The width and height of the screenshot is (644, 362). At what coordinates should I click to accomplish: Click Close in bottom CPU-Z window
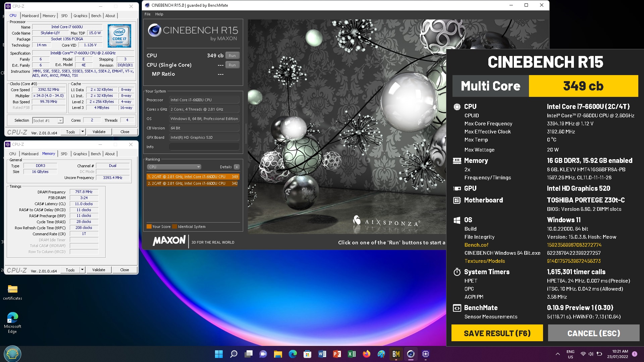124,270
